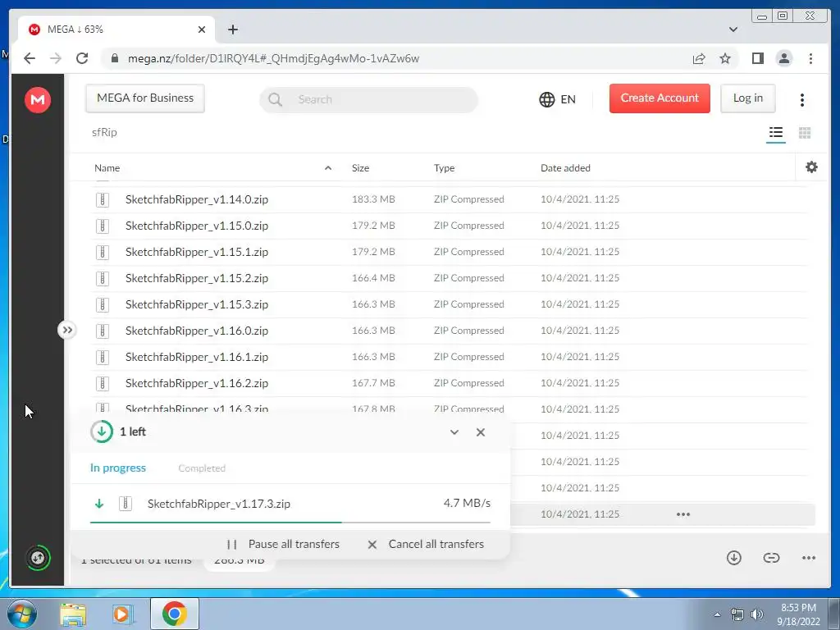Click the sfRip folder breadcrumb
The height and width of the screenshot is (630, 840).
click(104, 132)
